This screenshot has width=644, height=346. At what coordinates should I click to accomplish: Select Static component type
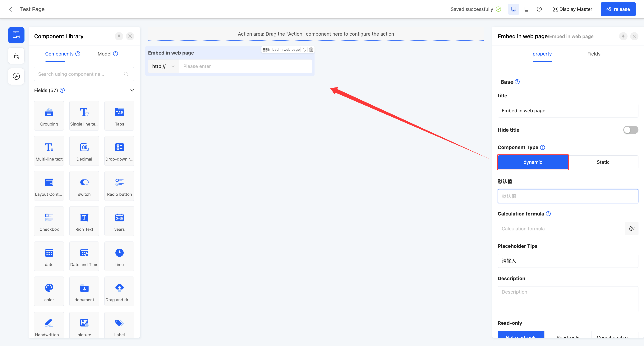pyautogui.click(x=603, y=162)
